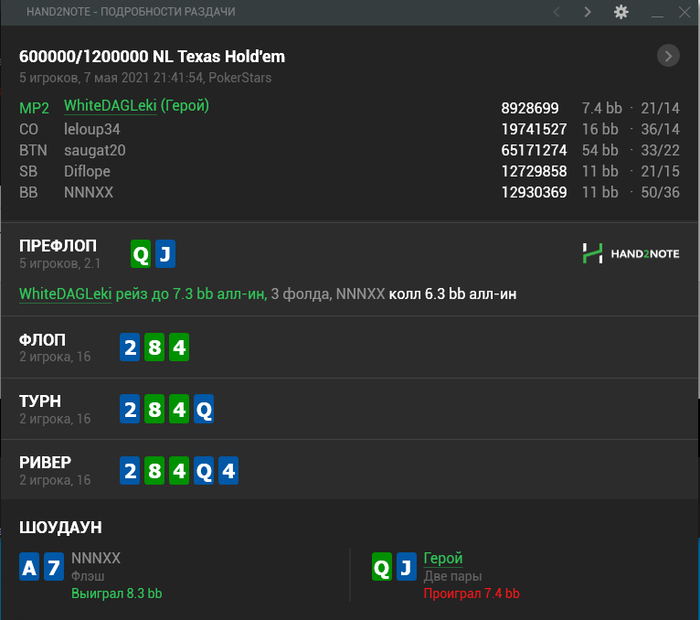Click the 33/22 stats for saugat20
This screenshot has height=620, width=700.
660,150
